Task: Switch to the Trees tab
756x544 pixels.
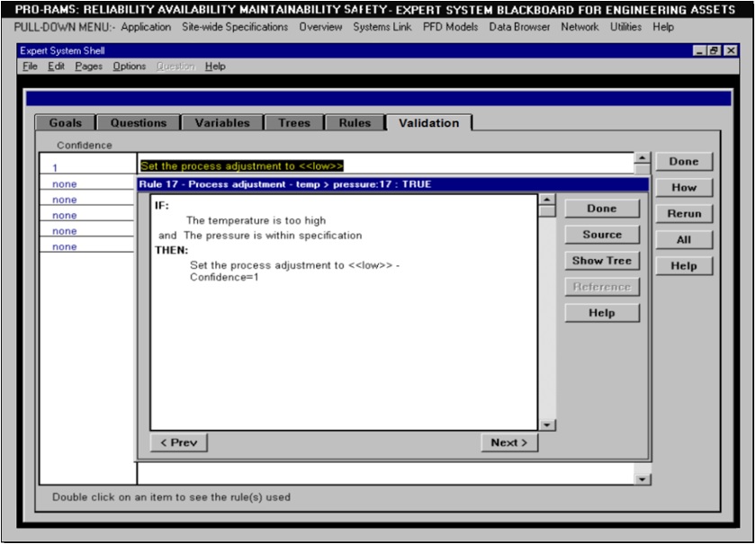Action: (x=294, y=123)
